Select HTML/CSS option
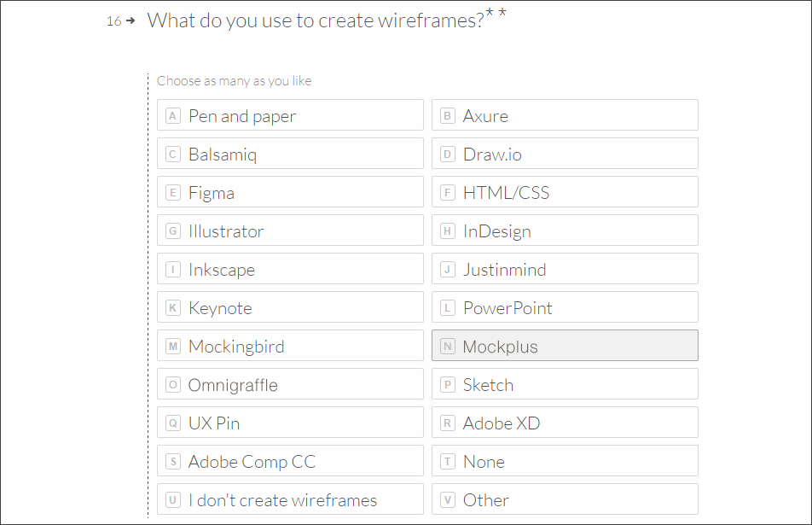Image resolution: width=812 pixels, height=525 pixels. coord(565,192)
